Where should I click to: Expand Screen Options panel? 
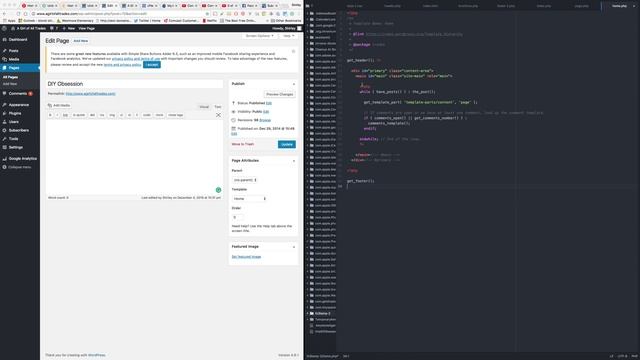pos(260,36)
